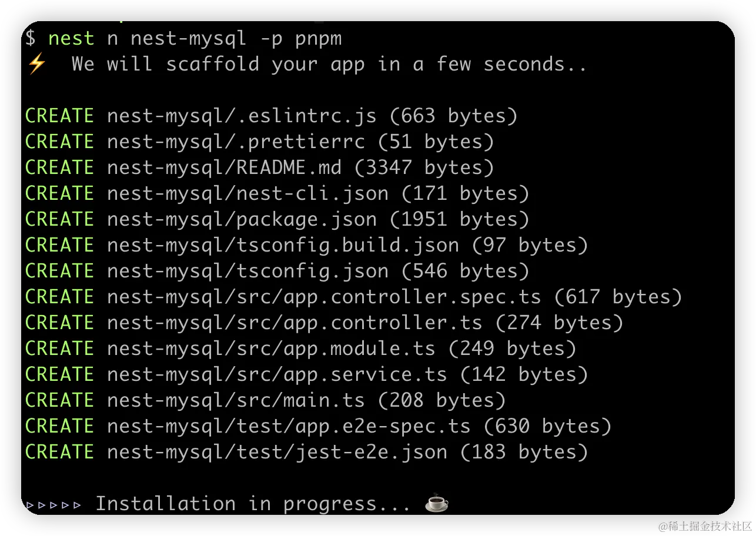Screen dimensions: 756x536
Task: Click the app.controller.spec.ts file path
Action: [324, 297]
